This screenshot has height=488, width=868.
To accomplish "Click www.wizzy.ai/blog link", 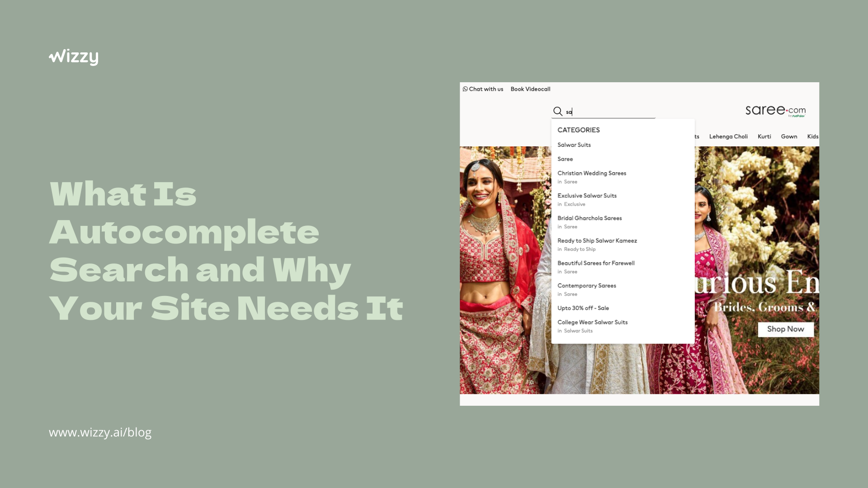I will [x=100, y=432].
